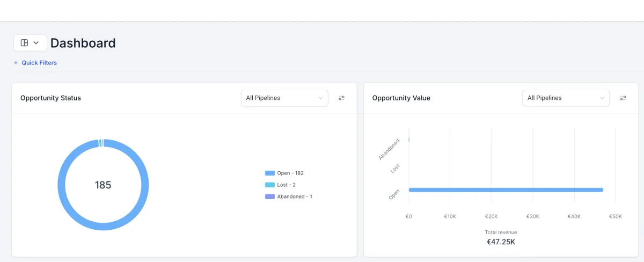Click the dashboard layout grid icon
The image size is (644, 262).
pyautogui.click(x=24, y=43)
